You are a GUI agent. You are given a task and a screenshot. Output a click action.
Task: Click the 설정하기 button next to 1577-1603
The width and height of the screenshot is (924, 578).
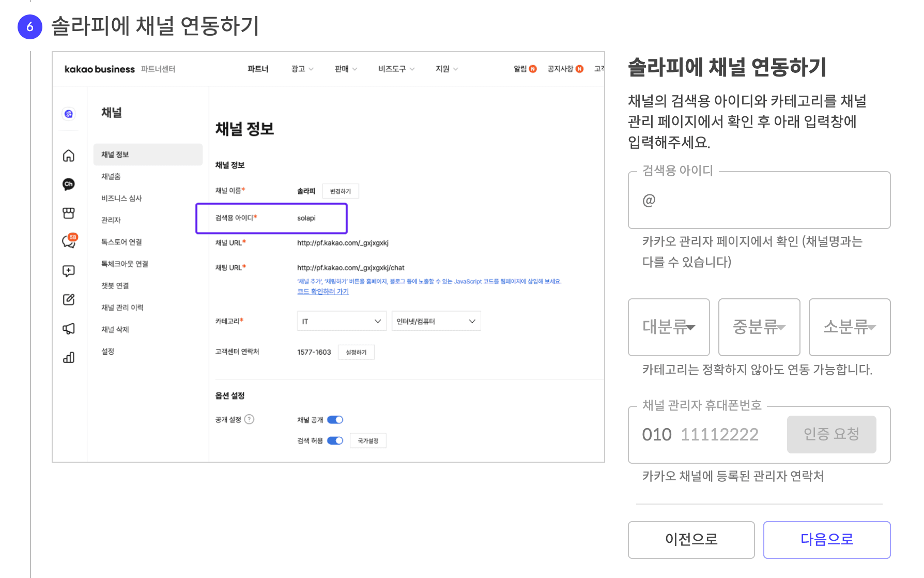(x=356, y=352)
